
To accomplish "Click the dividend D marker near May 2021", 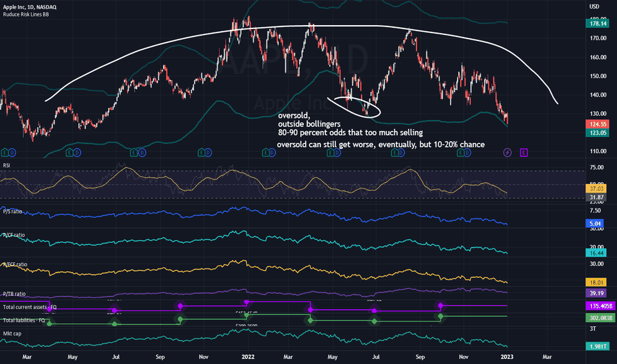I will click(77, 152).
